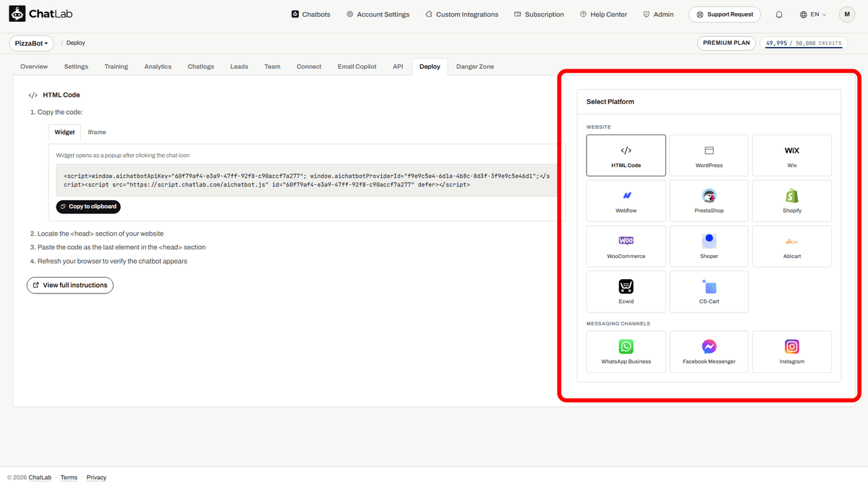Switch to the Email Copilot tab

pyautogui.click(x=357, y=67)
